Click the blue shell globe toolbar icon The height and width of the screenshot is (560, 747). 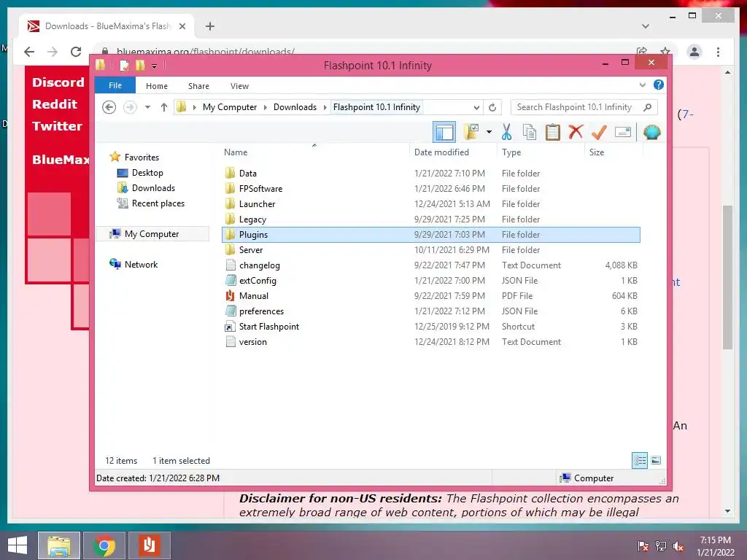(651, 132)
